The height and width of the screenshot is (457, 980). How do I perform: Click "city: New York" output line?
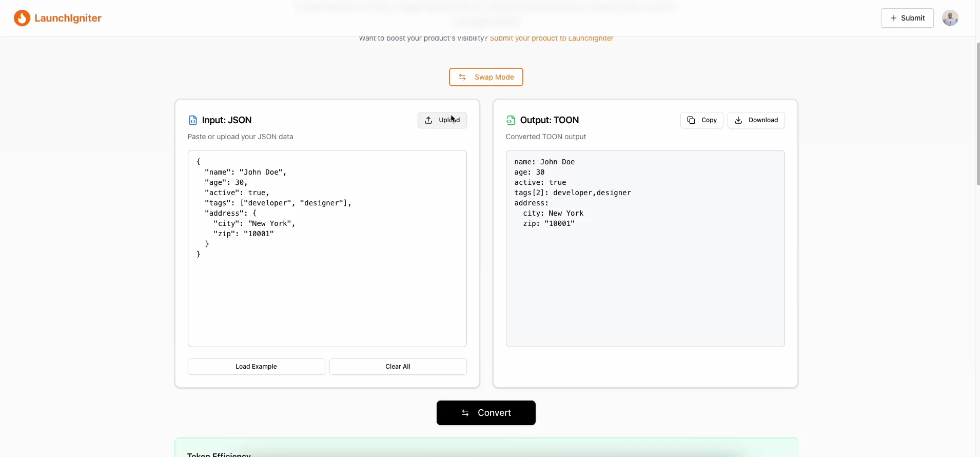click(553, 213)
